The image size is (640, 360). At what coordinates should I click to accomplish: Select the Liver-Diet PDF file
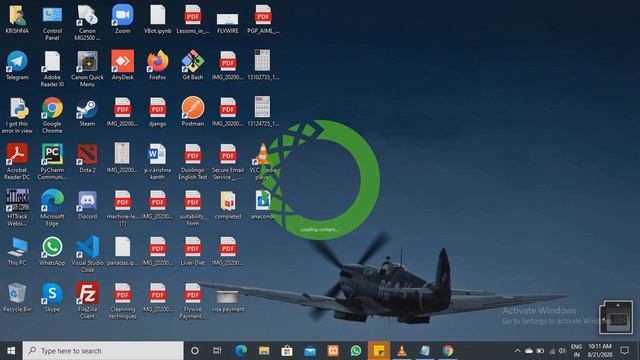click(193, 251)
